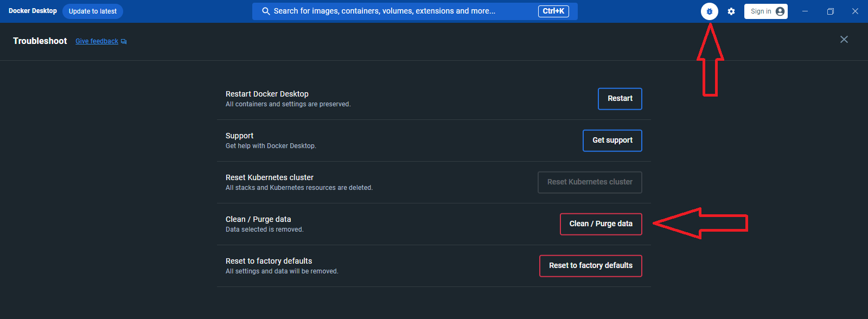Open the Troubleshoot bug icon

pos(710,11)
